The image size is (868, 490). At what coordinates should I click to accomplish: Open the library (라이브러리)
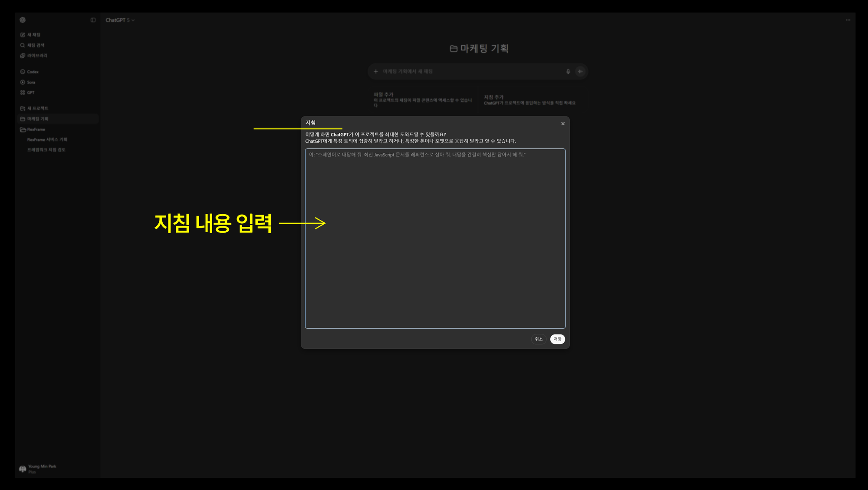point(37,56)
